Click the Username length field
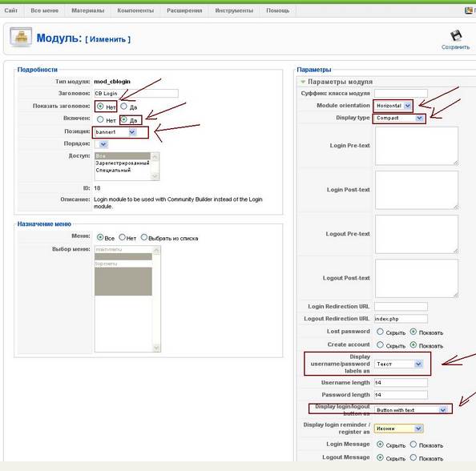The width and height of the screenshot is (476, 471). click(x=401, y=383)
